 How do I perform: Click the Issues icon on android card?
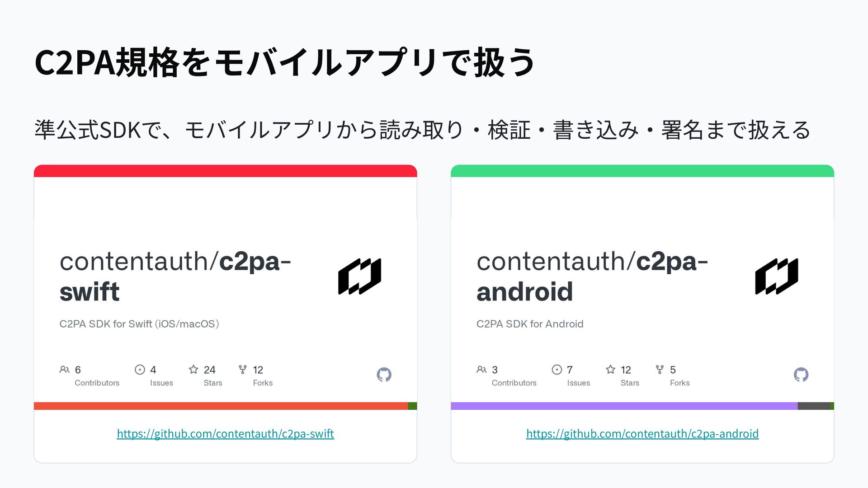(557, 370)
